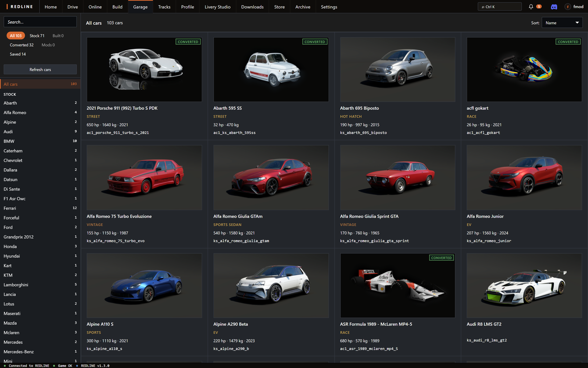588x368 pixels.
Task: Click the ks_alfa_romeo_junior id text
Action: point(489,241)
